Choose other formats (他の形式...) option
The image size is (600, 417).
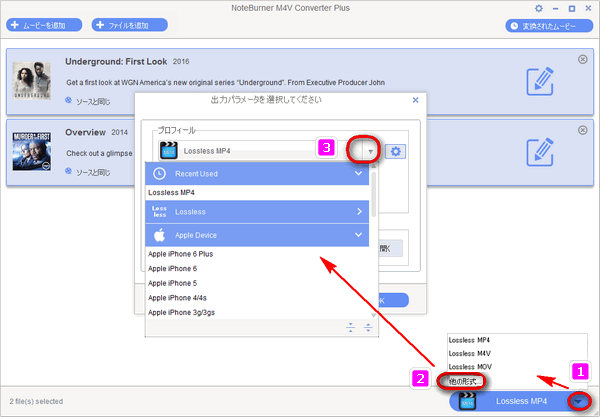(x=463, y=381)
